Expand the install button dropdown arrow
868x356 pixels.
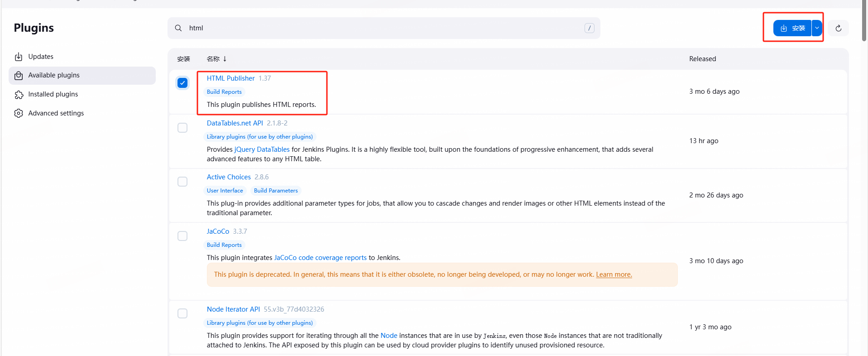point(817,28)
